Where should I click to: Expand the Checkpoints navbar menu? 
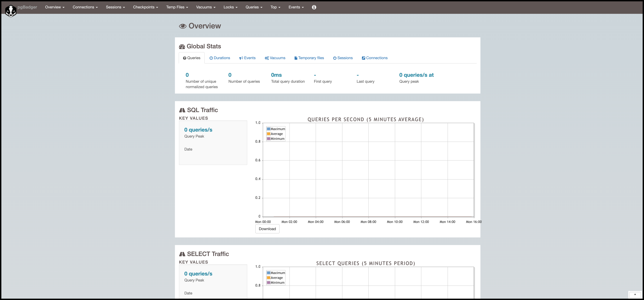[x=145, y=7]
